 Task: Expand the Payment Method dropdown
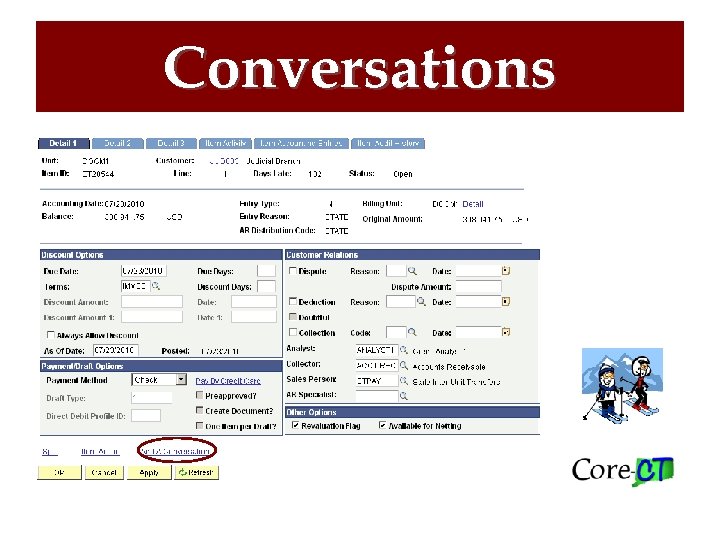pos(181,379)
